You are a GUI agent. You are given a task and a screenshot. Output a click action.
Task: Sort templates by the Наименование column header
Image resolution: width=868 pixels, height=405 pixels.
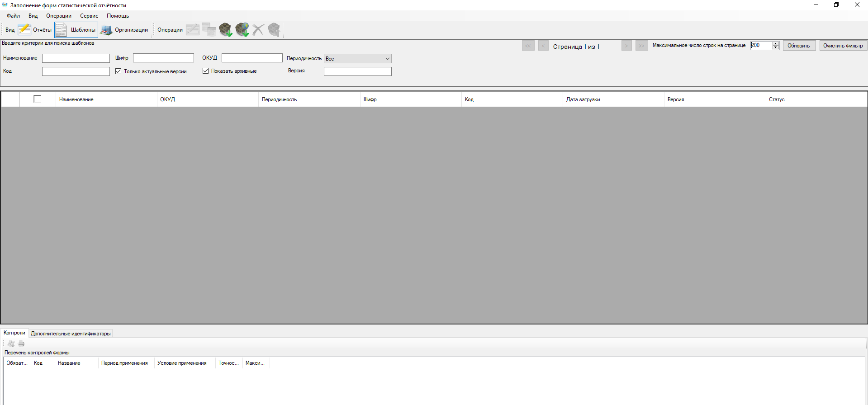coord(106,99)
